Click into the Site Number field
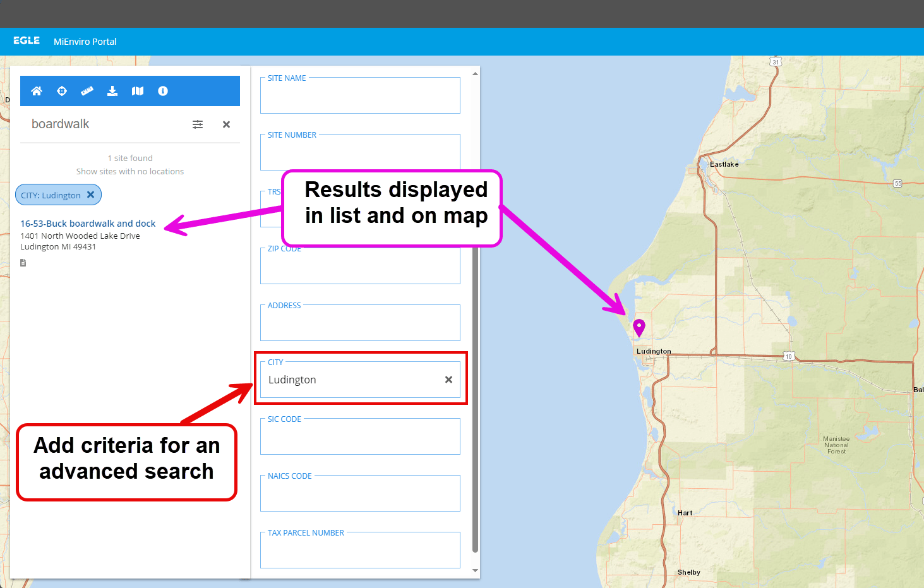The image size is (924, 588). tap(360, 152)
